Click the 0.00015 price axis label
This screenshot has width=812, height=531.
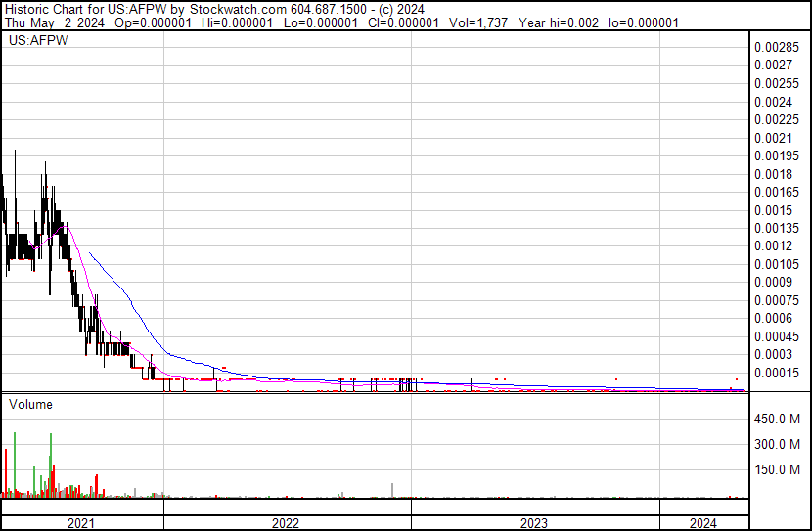point(777,373)
